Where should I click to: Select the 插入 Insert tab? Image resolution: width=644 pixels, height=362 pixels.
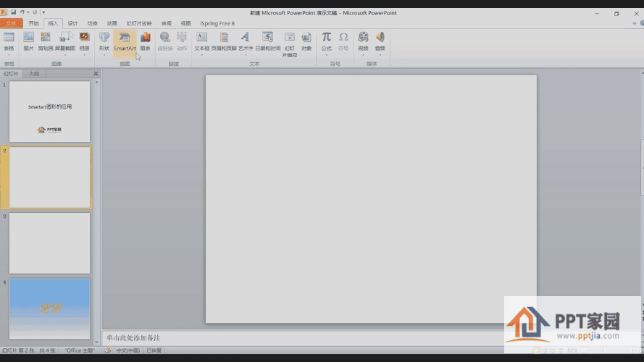point(53,23)
